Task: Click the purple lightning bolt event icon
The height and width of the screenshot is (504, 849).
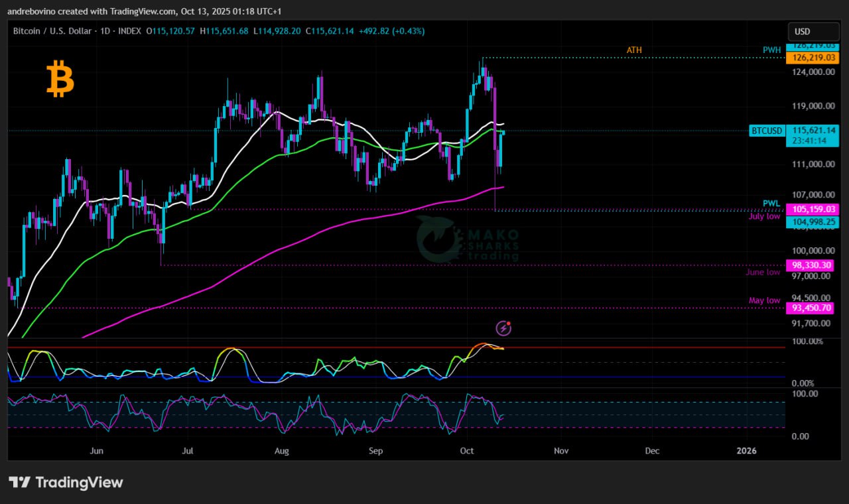Action: (x=503, y=328)
